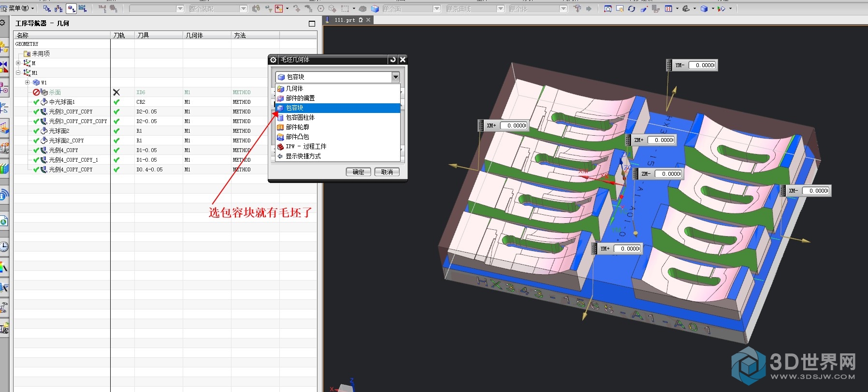Viewport: 868px width, 392px height.
Task: Open the 菜单(M) menu button
Action: (17, 8)
